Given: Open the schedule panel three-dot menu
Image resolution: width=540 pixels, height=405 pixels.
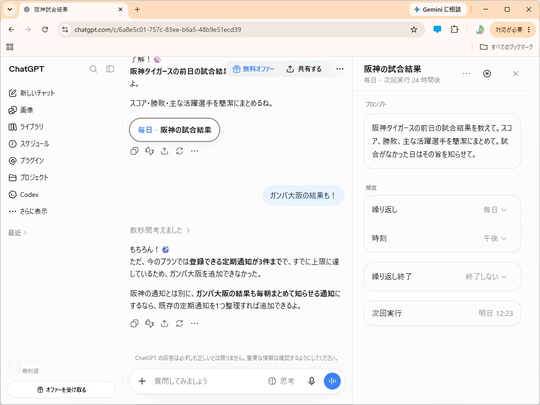Looking at the screenshot, I should (x=466, y=73).
